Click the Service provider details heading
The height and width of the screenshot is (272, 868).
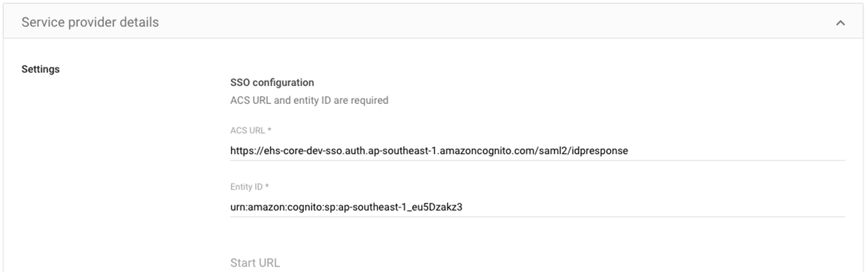90,22
